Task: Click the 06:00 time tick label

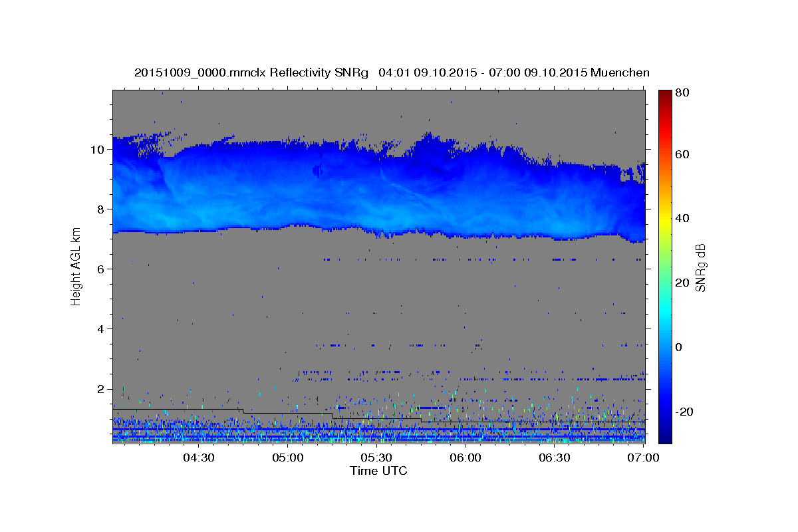Action: (x=465, y=458)
